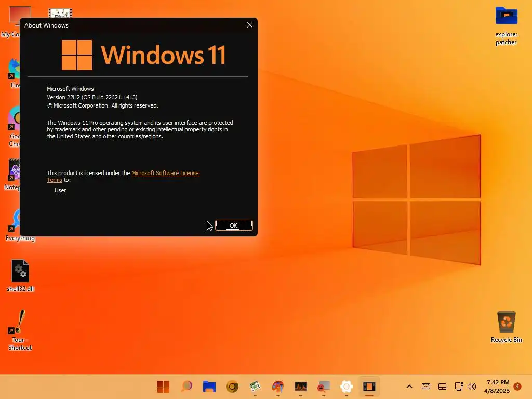Click the 'Terms' link text
Viewport: 532px width, 399px height.
pos(54,180)
